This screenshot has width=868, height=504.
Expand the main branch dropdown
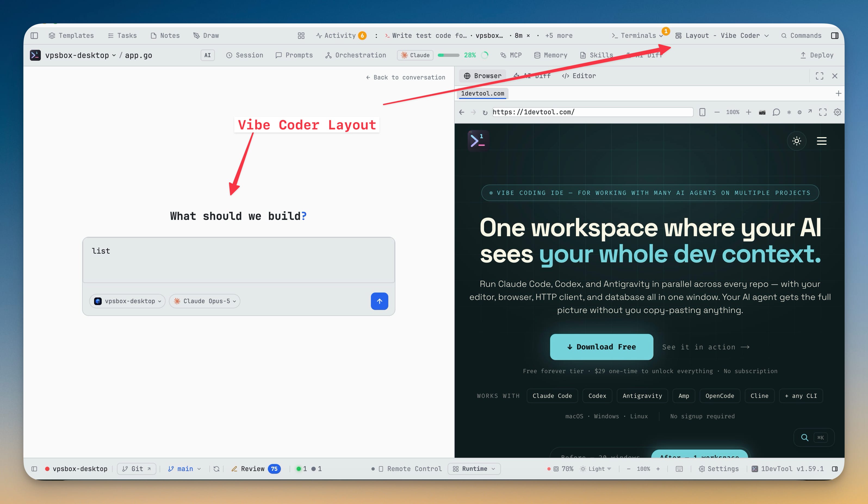184,469
